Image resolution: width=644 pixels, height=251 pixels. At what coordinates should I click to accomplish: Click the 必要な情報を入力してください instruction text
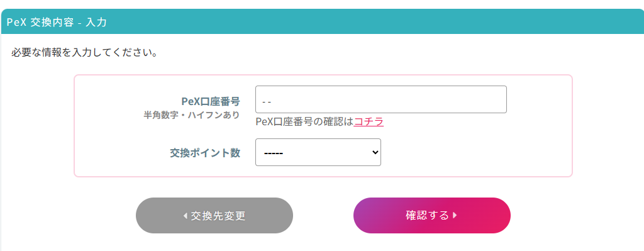(x=85, y=53)
